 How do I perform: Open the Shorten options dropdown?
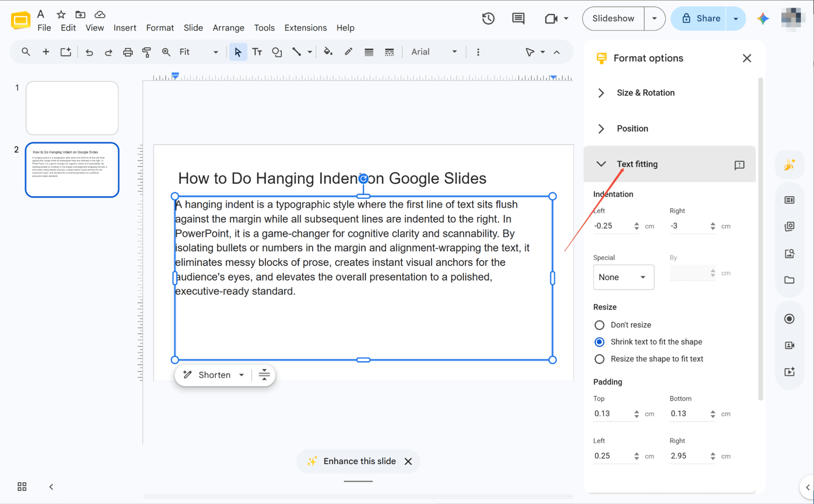[x=242, y=375]
